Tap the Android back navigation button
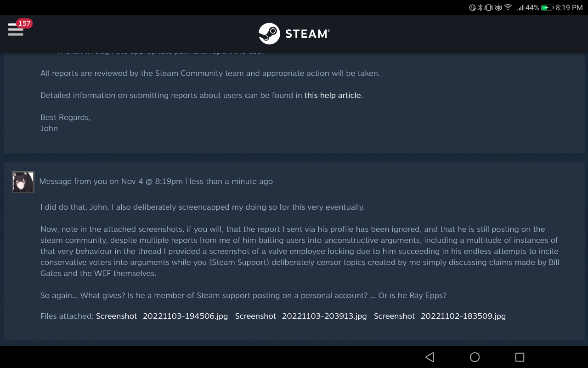Image resolution: width=588 pixels, height=368 pixels. click(x=430, y=357)
